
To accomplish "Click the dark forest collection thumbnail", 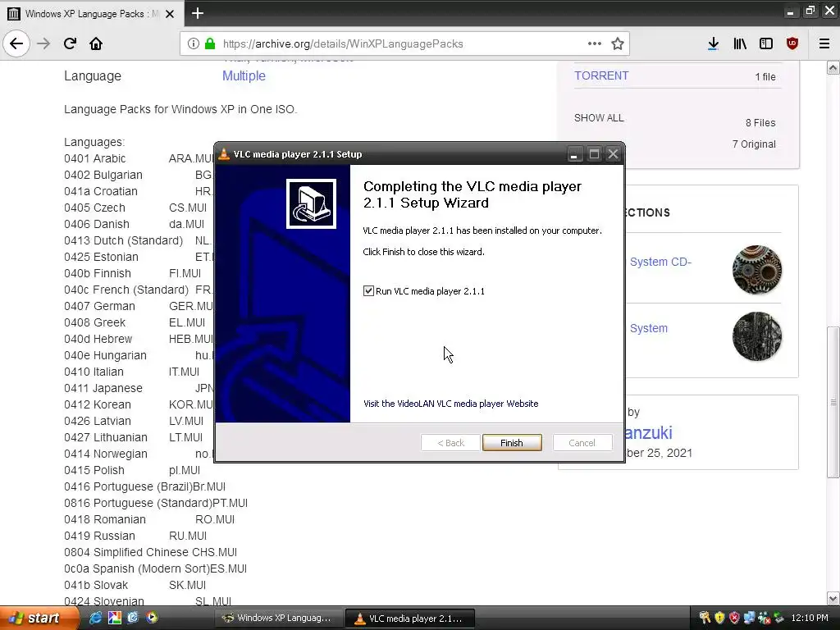I will pyautogui.click(x=757, y=336).
